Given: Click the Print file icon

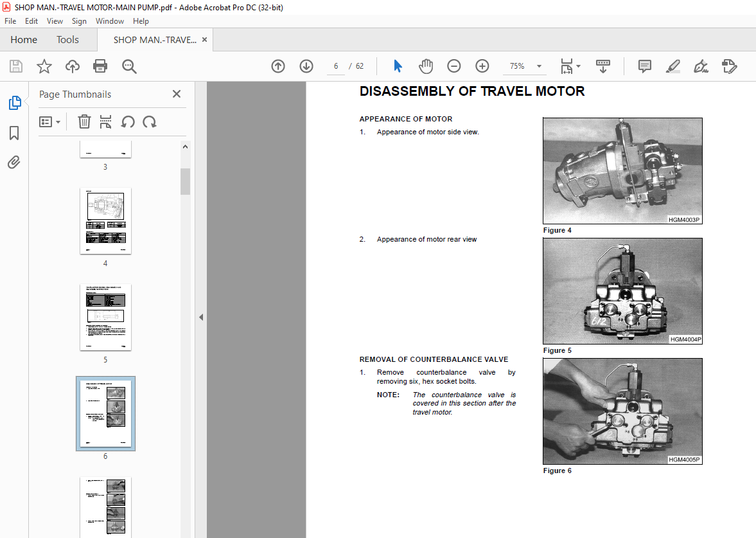Looking at the screenshot, I should 100,66.
